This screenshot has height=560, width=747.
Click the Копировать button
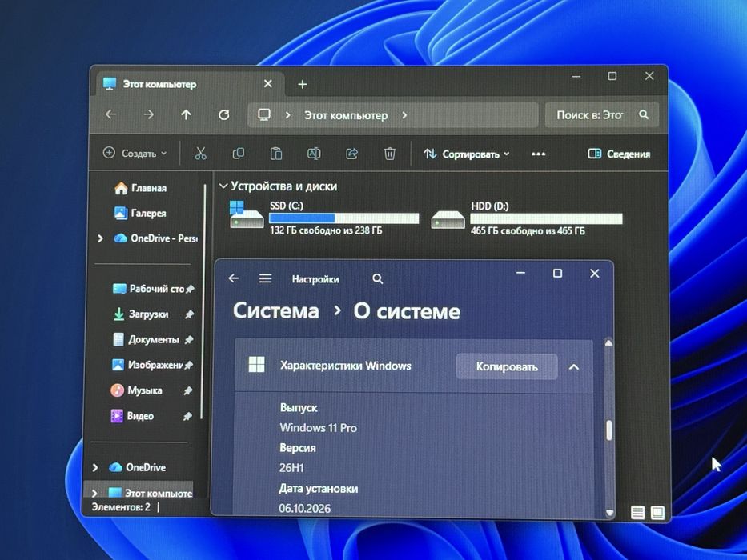tap(507, 366)
